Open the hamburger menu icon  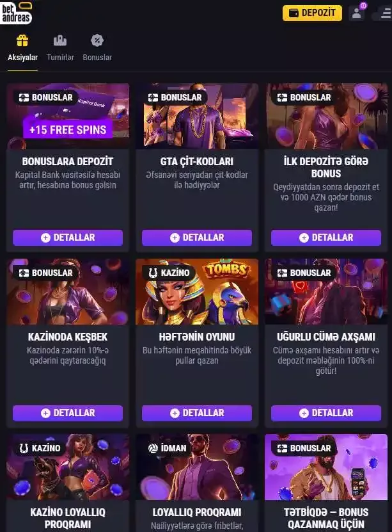[385, 13]
